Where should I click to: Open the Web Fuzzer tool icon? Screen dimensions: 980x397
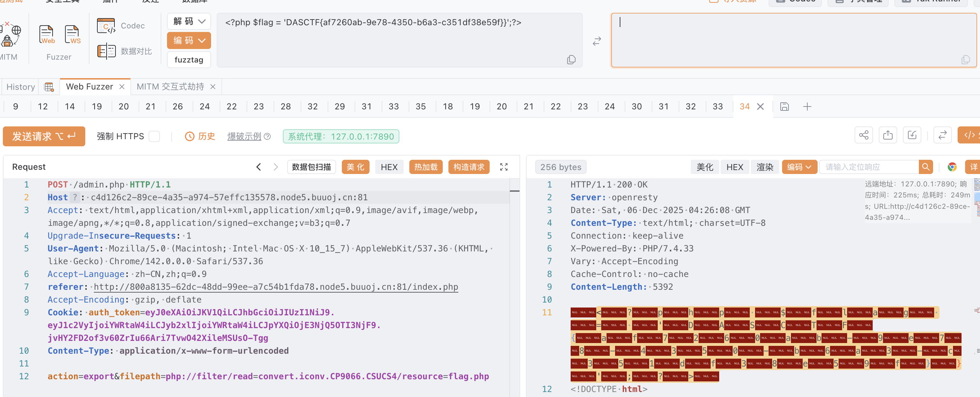click(47, 34)
